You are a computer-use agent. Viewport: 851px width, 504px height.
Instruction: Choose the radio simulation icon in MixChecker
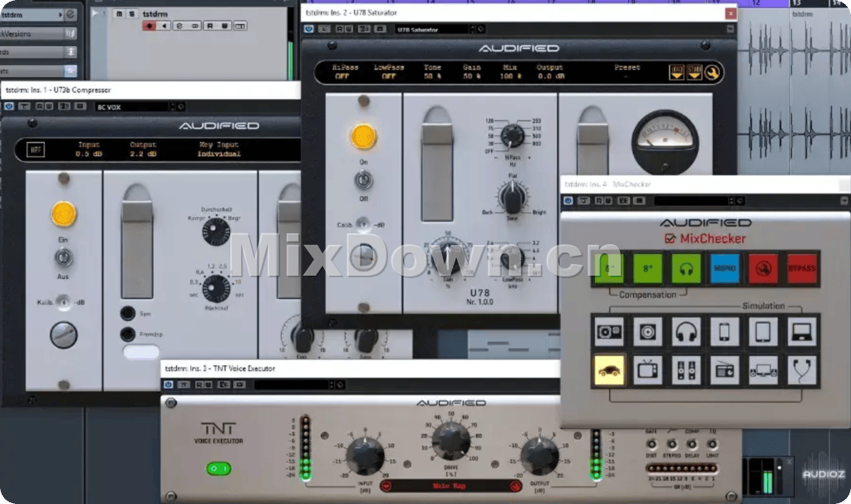pyautogui.click(x=725, y=369)
